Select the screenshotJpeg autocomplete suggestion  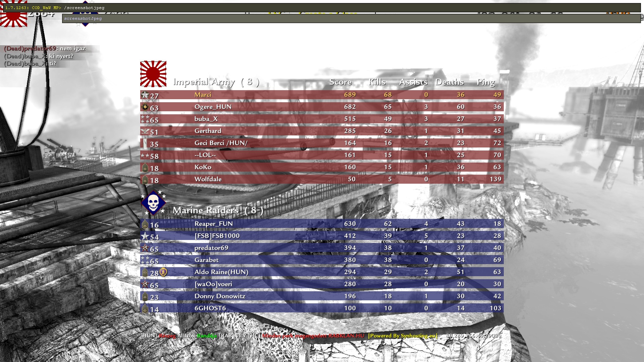[x=83, y=19]
